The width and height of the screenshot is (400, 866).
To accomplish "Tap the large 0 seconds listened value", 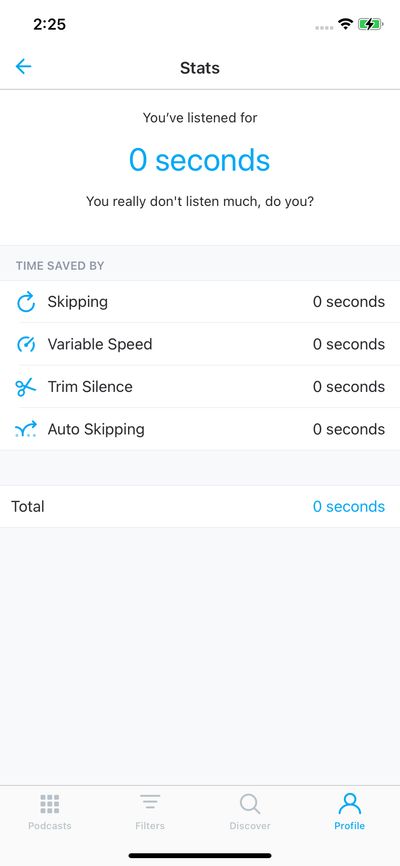I will click(x=199, y=160).
